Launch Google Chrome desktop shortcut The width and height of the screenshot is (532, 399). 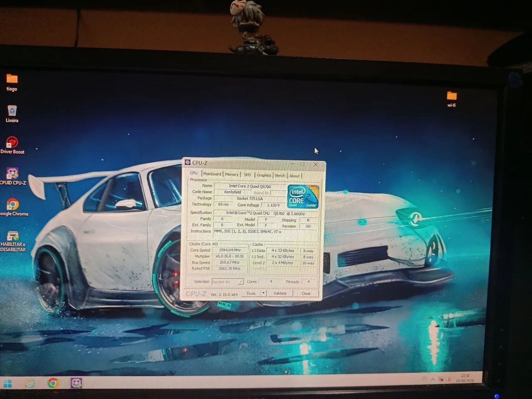pyautogui.click(x=13, y=207)
